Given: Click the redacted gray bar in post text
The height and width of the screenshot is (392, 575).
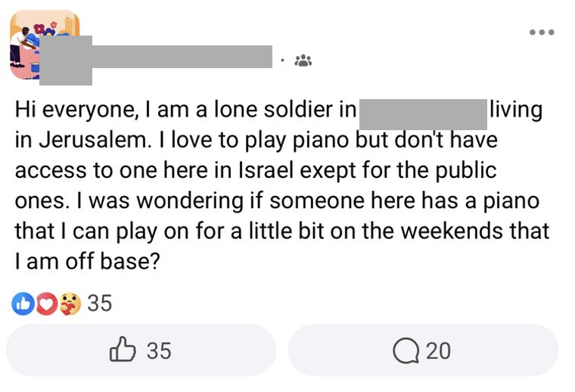Looking at the screenshot, I should [x=423, y=113].
